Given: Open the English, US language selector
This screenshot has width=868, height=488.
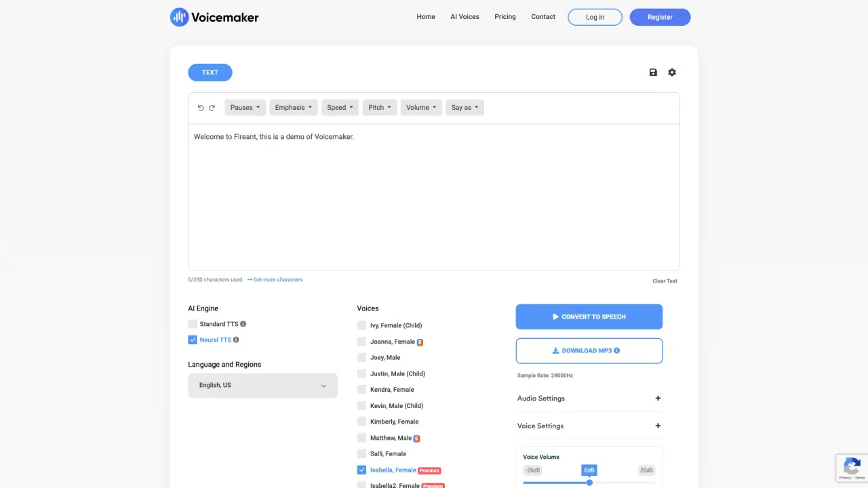Looking at the screenshot, I should [x=262, y=385].
